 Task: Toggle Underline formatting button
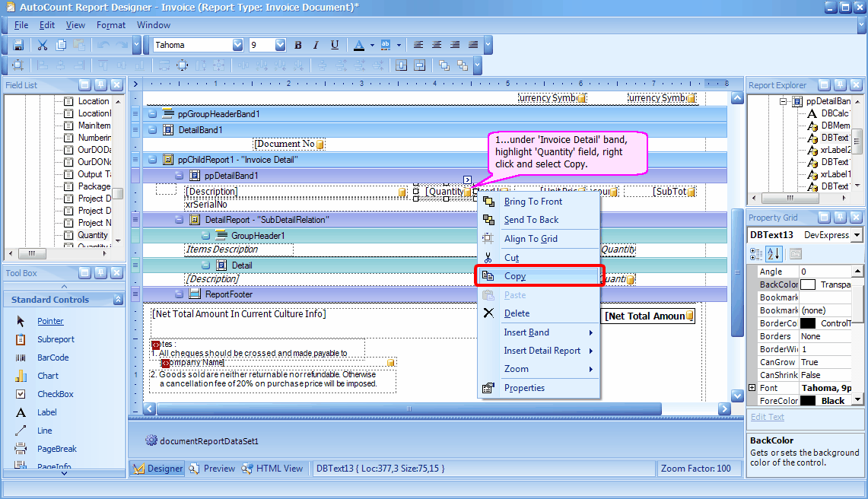(x=335, y=45)
